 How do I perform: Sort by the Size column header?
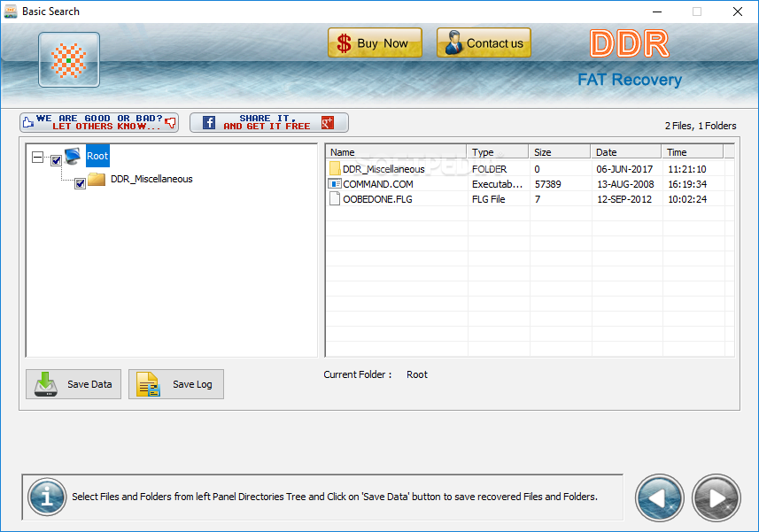click(x=559, y=152)
